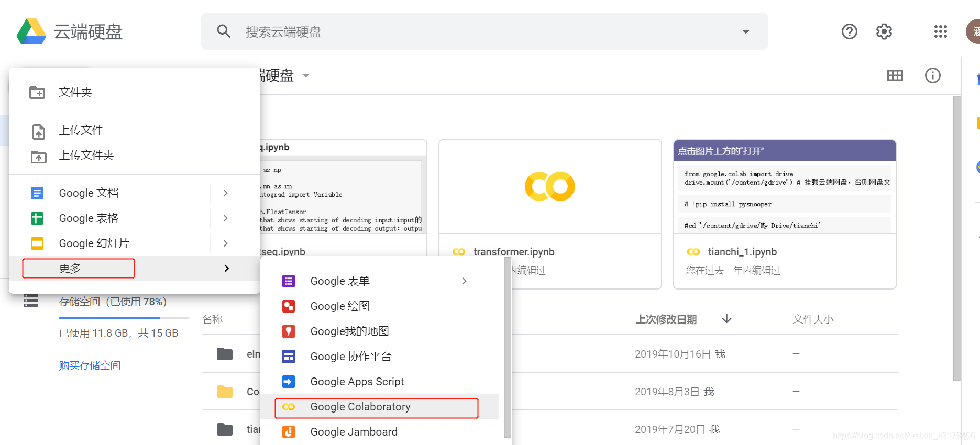Click the Apps Script arrow icon
Image resolution: width=980 pixels, height=445 pixels.
289,382
